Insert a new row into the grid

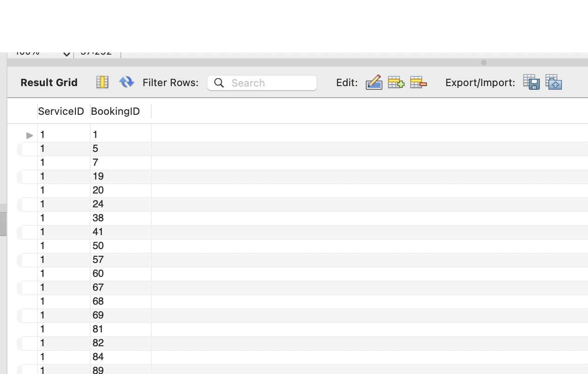[x=395, y=82]
